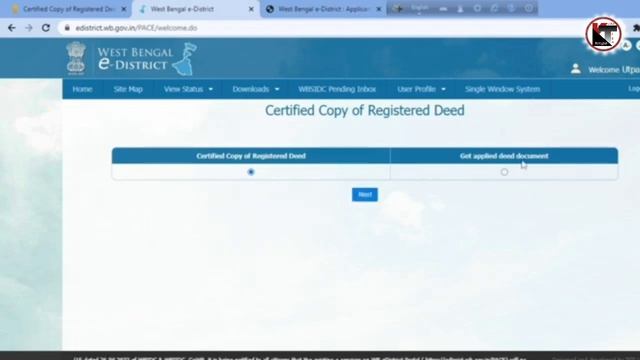Click the user profile avatar icon
The width and height of the screenshot is (640, 360).
click(576, 69)
